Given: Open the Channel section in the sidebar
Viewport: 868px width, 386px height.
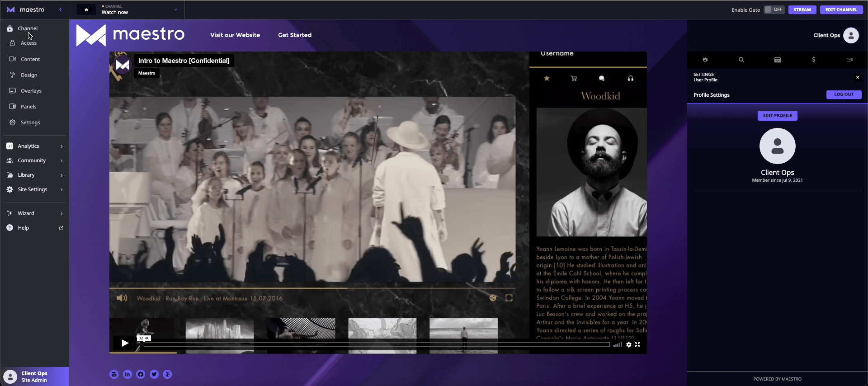Looking at the screenshot, I should tap(28, 28).
